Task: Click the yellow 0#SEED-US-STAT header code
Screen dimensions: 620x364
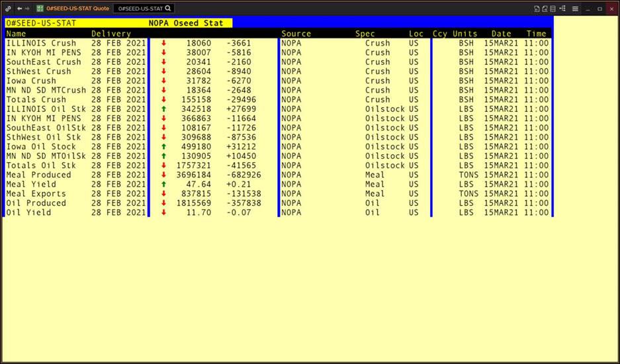Action: (x=41, y=23)
